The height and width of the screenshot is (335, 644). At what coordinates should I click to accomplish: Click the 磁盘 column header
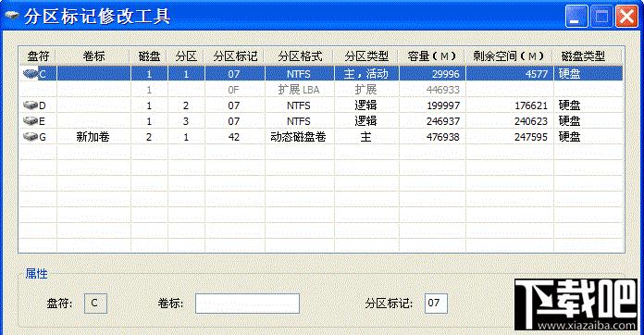(149, 56)
